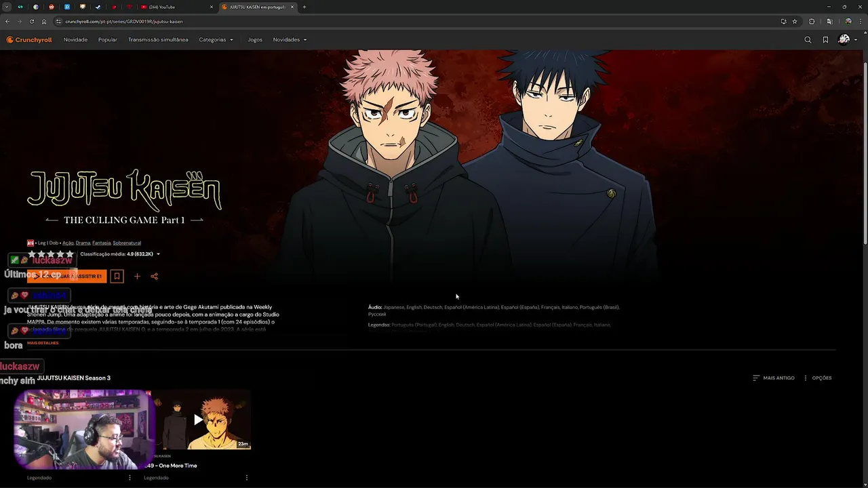
Task: Switch to the blue D pinned tab
Action: (67, 7)
